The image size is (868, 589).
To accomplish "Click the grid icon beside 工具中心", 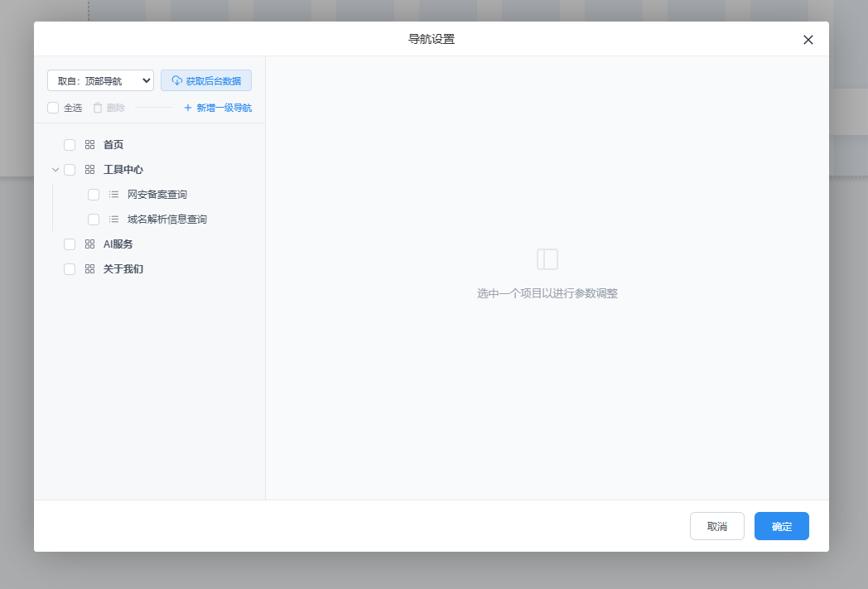I will (x=89, y=170).
